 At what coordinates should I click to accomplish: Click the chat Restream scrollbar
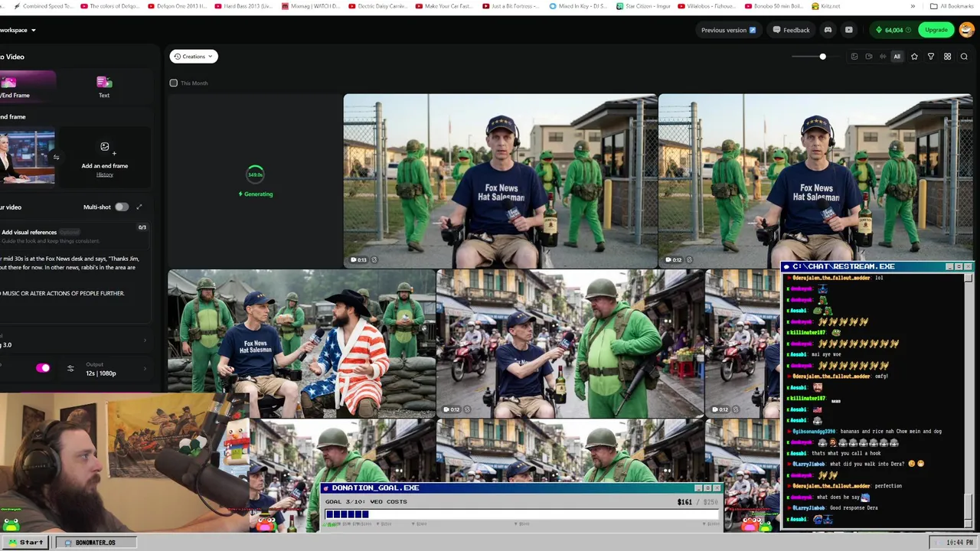tap(969, 401)
